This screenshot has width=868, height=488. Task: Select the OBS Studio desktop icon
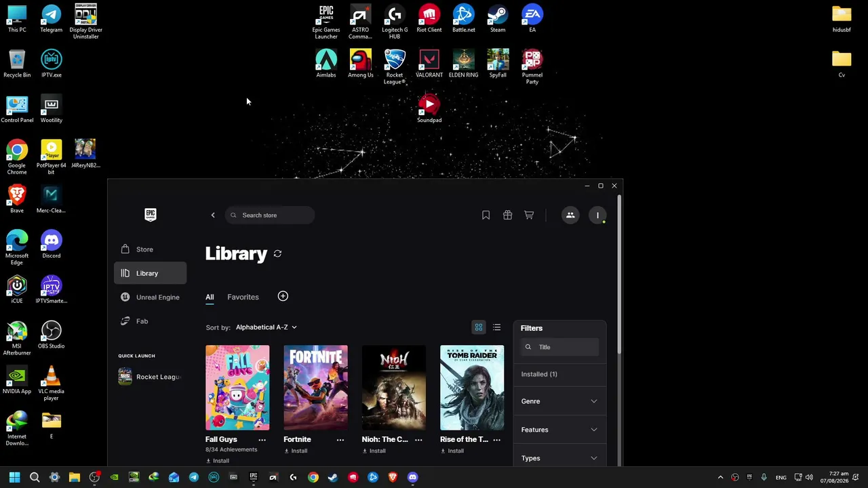pos(52,335)
